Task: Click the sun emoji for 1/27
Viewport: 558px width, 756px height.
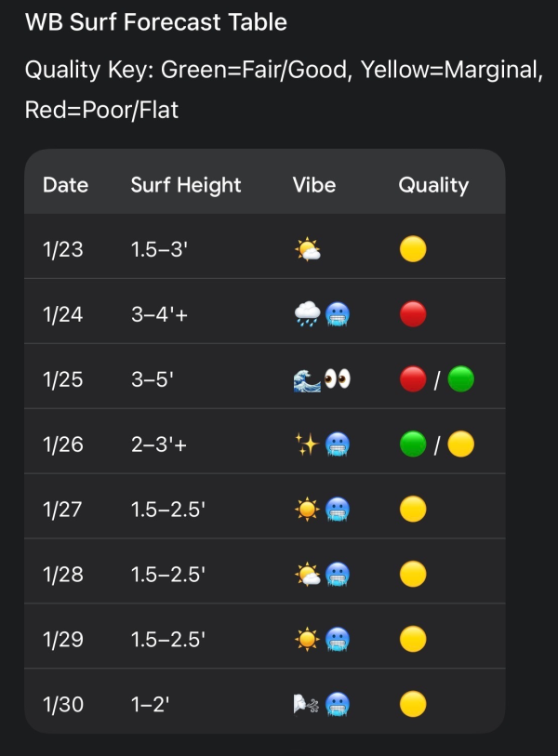Action: (x=306, y=510)
